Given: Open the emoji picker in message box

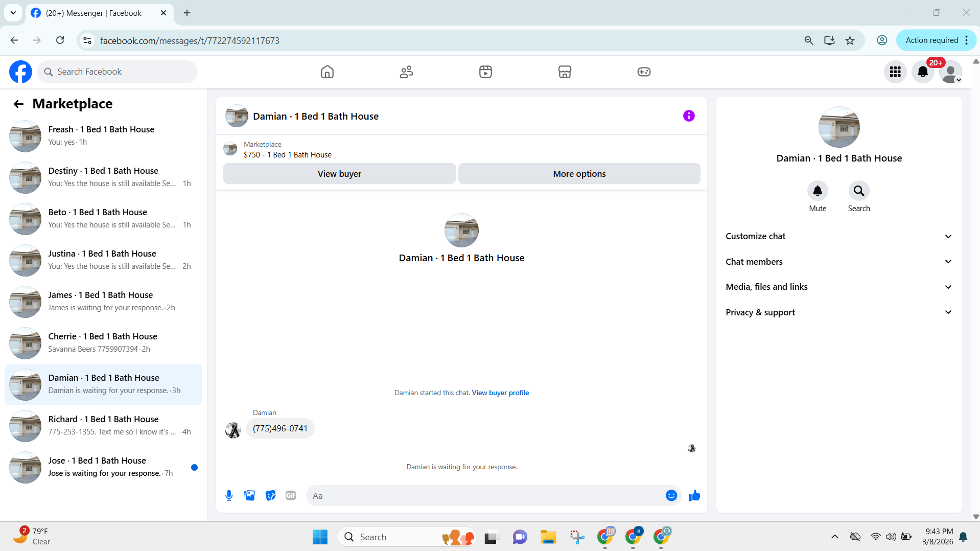Looking at the screenshot, I should [671, 495].
